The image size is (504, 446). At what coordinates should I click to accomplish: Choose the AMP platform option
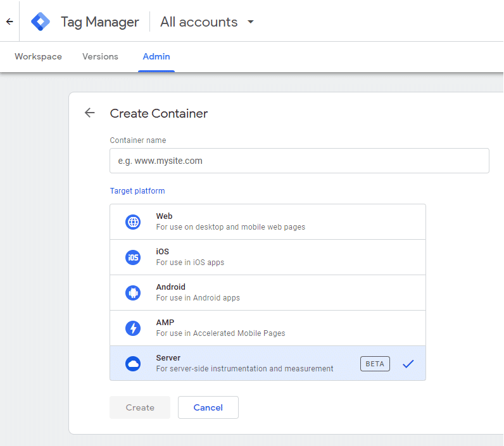267,328
